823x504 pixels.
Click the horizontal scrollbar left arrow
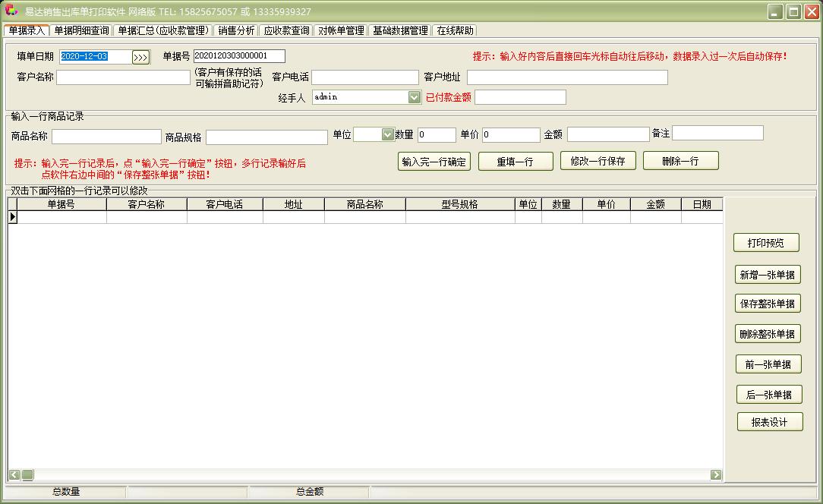point(14,474)
